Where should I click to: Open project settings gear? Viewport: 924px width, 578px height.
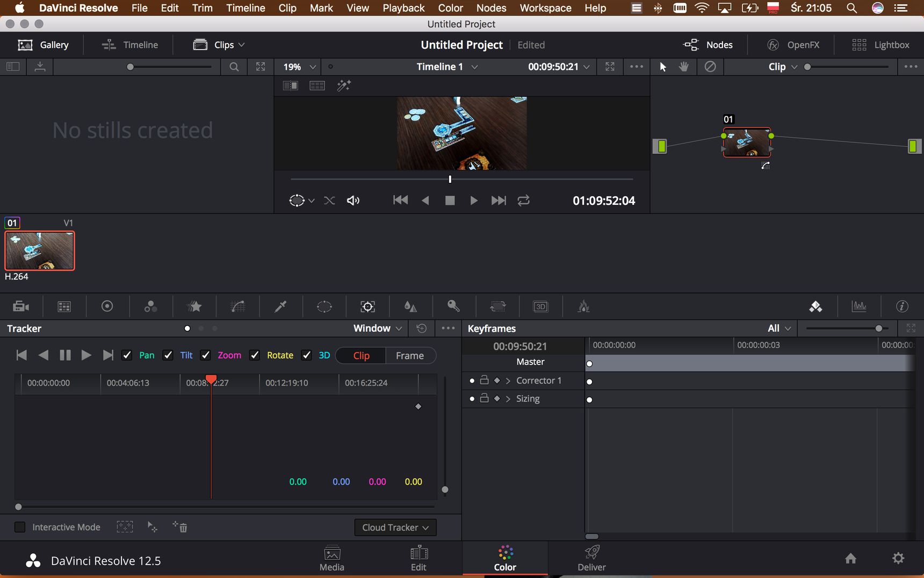point(898,559)
